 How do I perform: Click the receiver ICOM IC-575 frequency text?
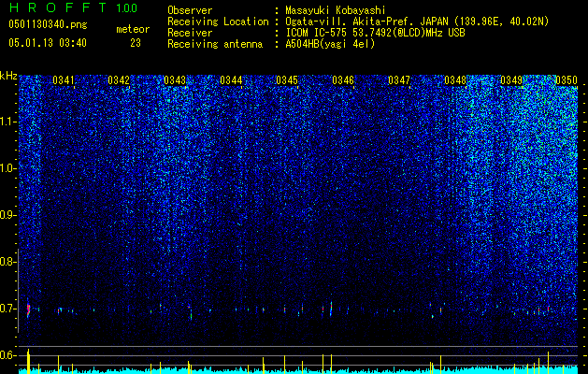coord(375,33)
